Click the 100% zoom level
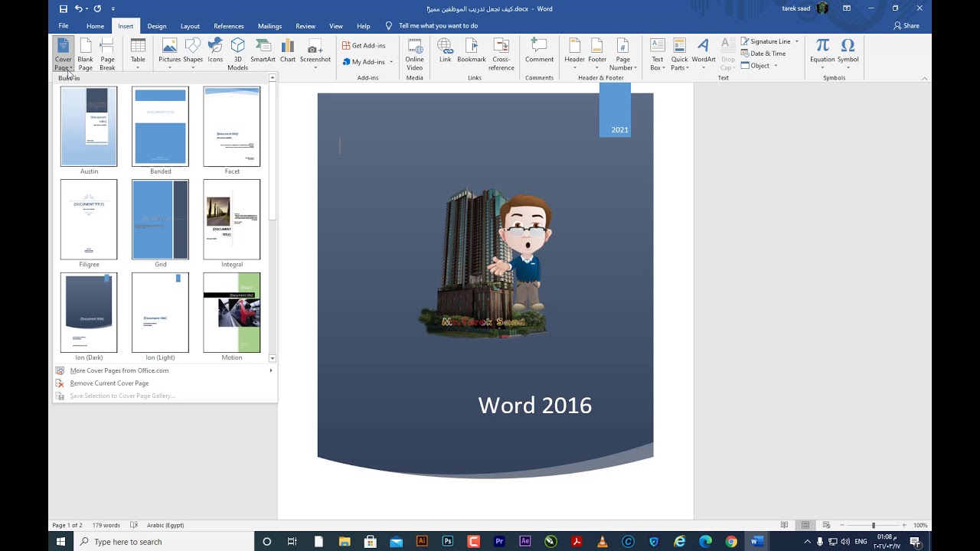980x551 pixels. (920, 525)
